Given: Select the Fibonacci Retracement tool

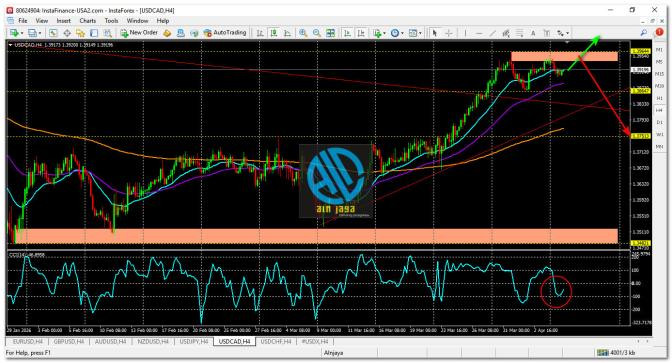Looking at the screenshot, I should [520, 33].
